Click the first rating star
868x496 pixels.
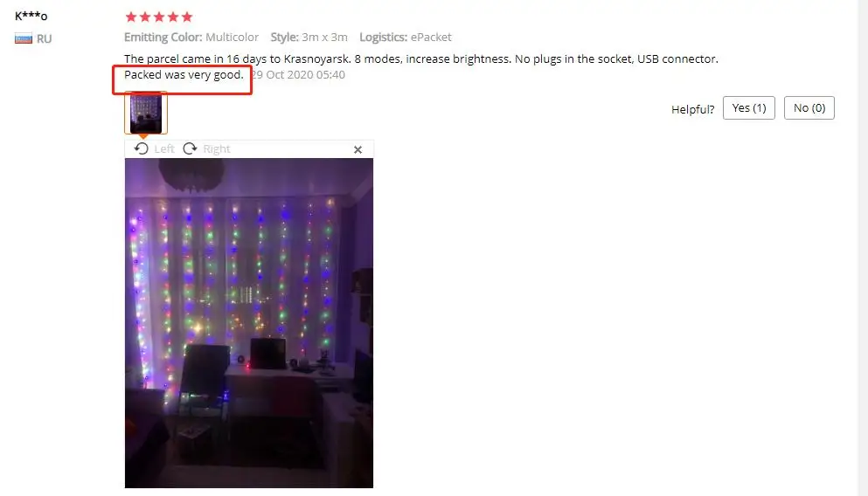131,17
